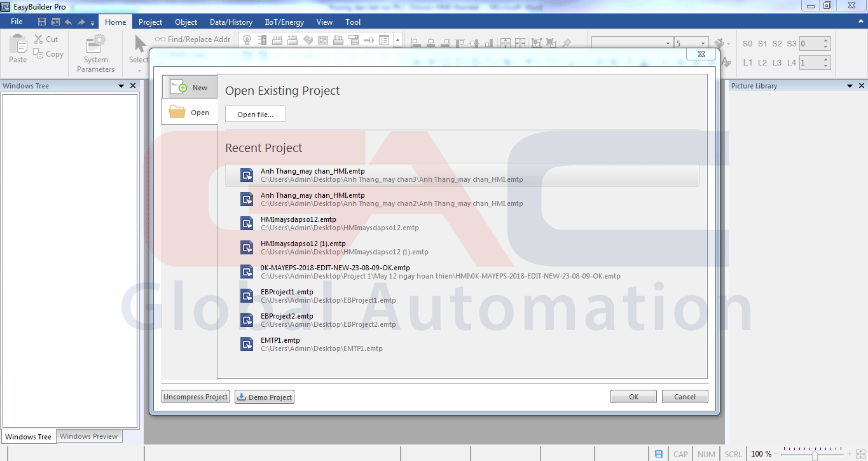Open the File menu
Viewport: 868px width, 461px height.
click(17, 22)
